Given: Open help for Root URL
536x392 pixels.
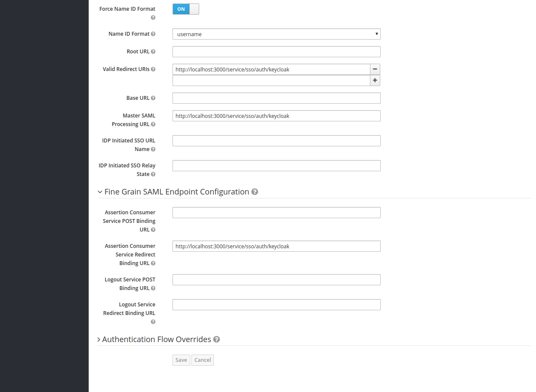Looking at the screenshot, I should click(x=154, y=51).
